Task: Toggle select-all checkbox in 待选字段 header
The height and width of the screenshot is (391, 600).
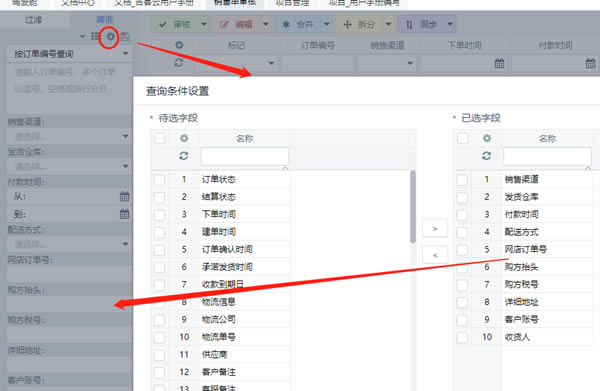Action: (x=160, y=138)
